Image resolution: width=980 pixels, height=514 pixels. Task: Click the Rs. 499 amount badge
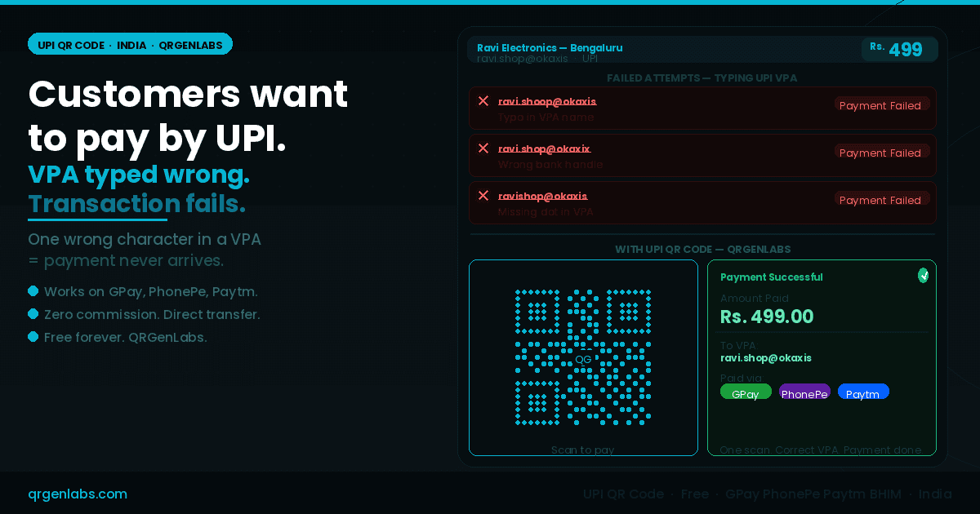tap(899, 49)
